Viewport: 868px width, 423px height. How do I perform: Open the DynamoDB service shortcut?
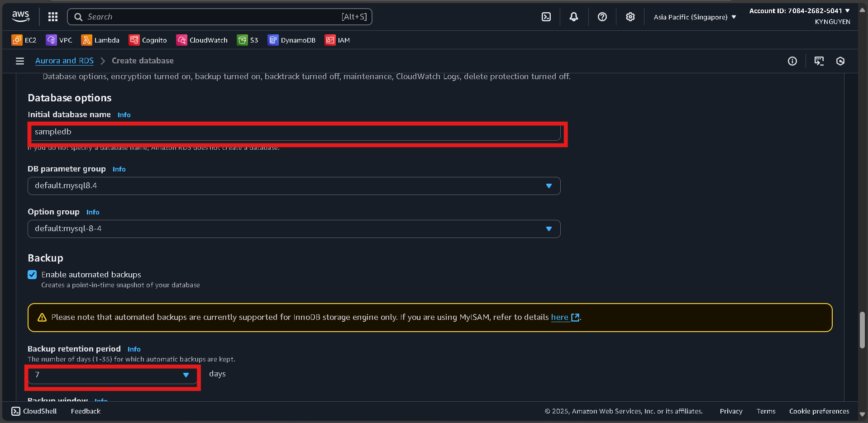[x=291, y=40]
